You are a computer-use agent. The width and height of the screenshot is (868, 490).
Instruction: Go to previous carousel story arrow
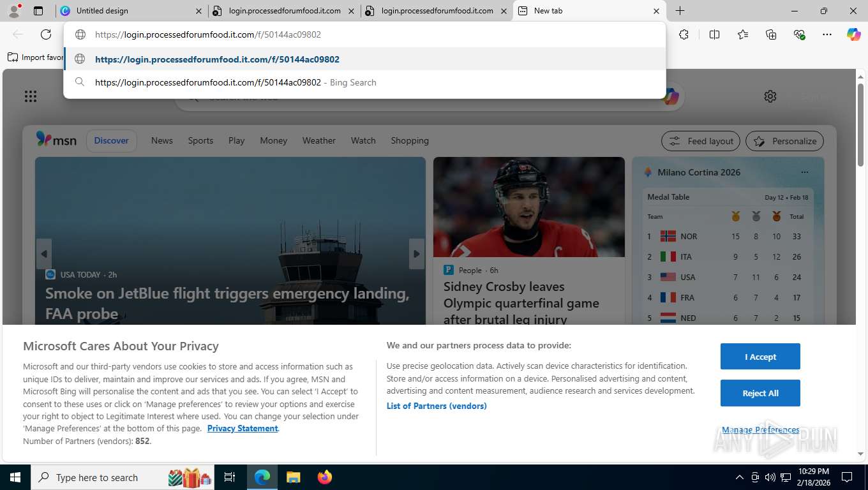click(44, 254)
